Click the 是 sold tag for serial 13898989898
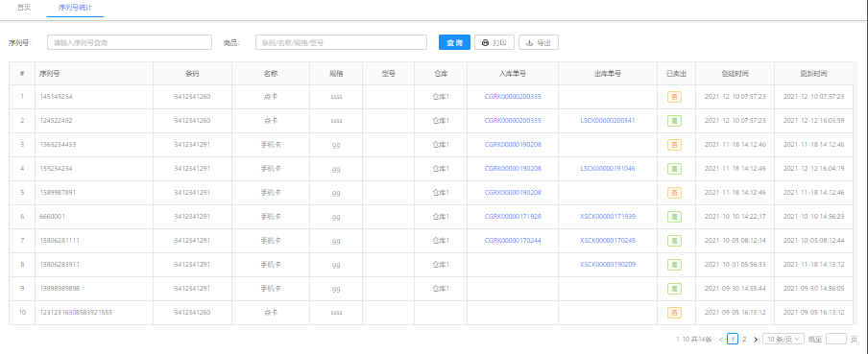The width and height of the screenshot is (868, 354). click(674, 289)
